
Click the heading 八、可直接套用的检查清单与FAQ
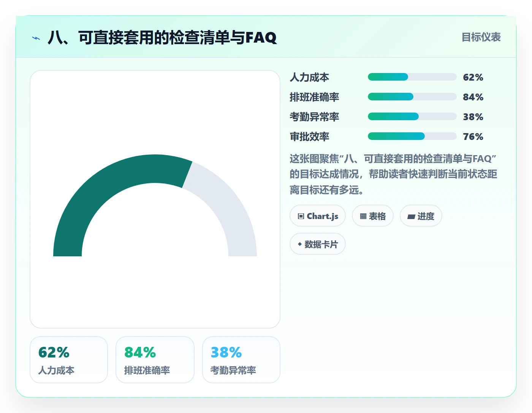tap(162, 38)
